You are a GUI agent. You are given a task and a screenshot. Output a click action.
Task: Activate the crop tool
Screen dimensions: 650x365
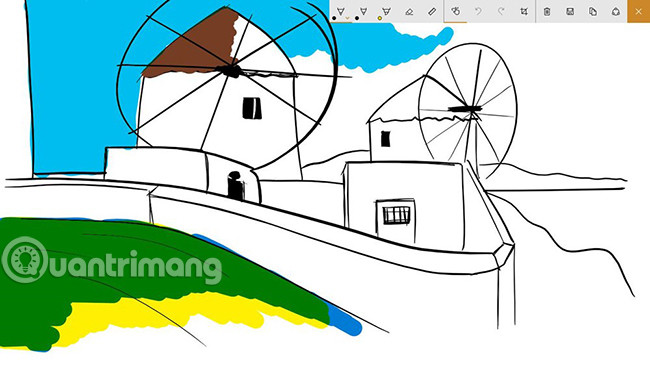(x=524, y=11)
